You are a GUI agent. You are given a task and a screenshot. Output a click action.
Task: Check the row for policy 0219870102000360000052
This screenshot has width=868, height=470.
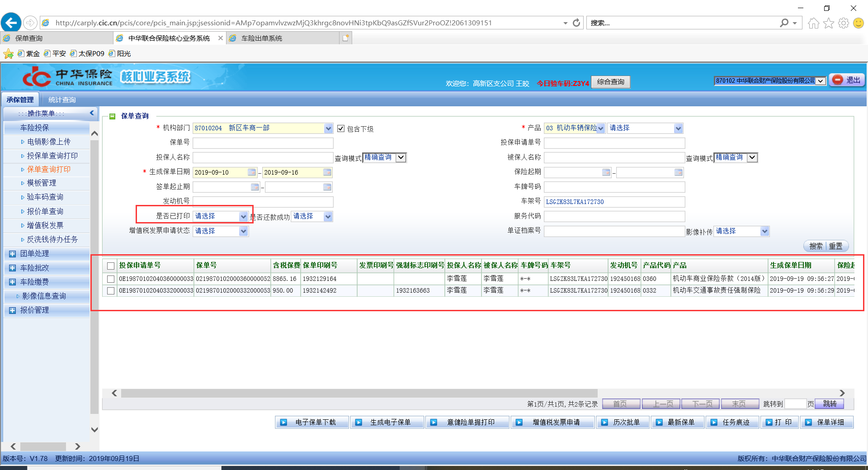point(111,279)
